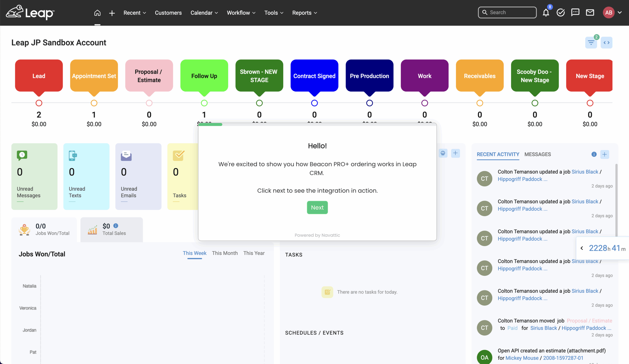
Task: Click the print icon beside the Hello dialog
Action: point(443,153)
